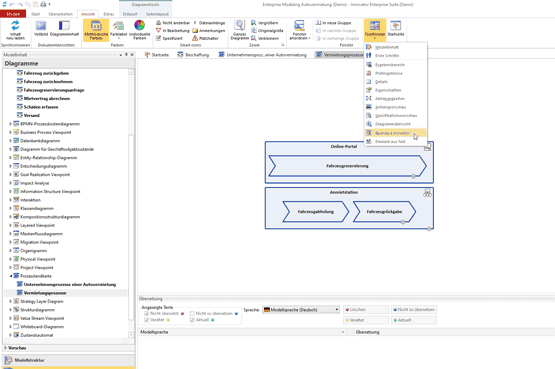Toggle In Bearbeitung smart icon
This screenshot has height=369, width=555.
(173, 30)
